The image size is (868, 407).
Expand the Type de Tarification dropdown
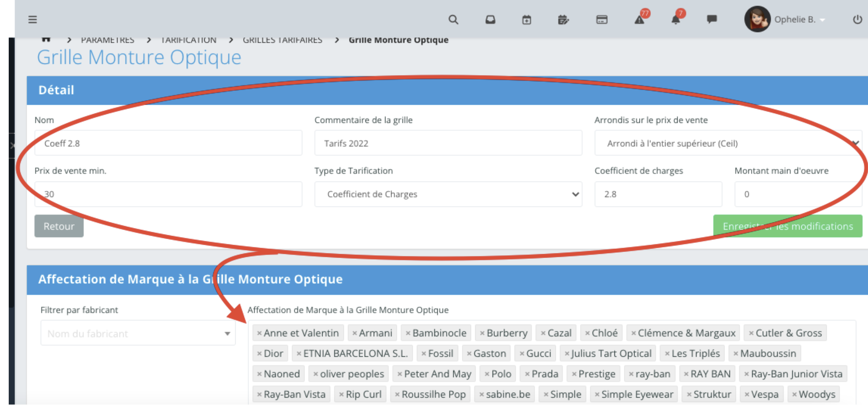pos(448,194)
